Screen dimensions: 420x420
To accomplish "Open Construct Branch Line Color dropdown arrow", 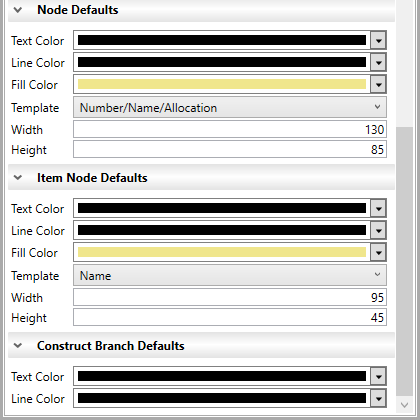I will [378, 399].
